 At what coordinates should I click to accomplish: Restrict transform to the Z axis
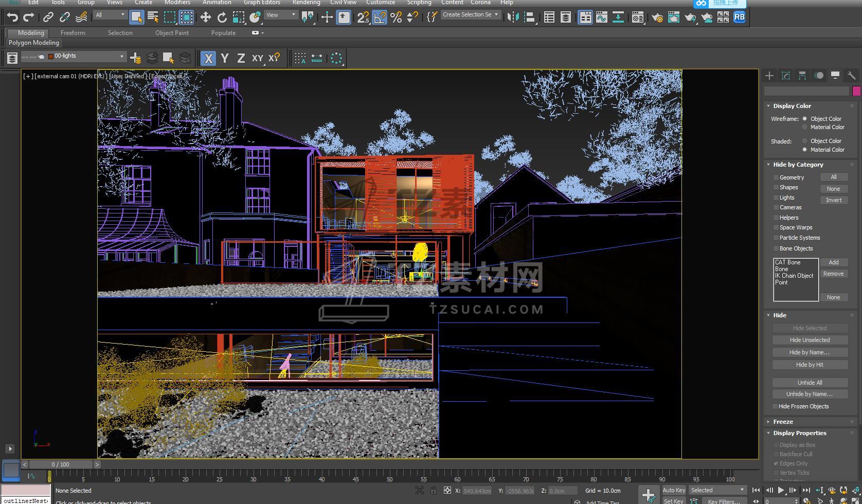241,58
